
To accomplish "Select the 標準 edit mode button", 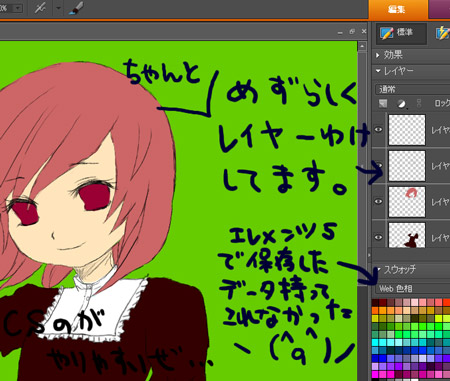I will [x=401, y=33].
